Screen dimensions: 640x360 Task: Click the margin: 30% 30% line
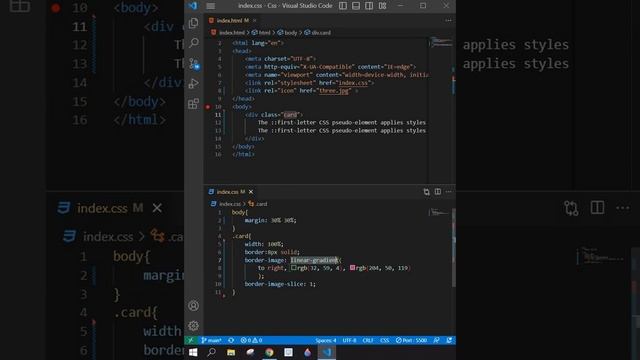click(271, 220)
